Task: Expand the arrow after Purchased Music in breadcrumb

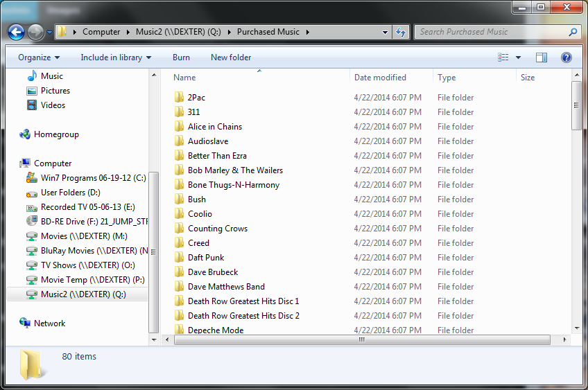Action: [308, 33]
